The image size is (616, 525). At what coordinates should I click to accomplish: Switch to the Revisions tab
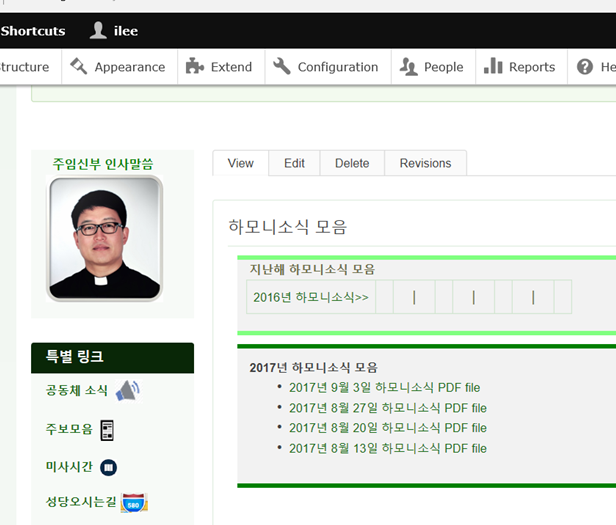[x=425, y=163]
